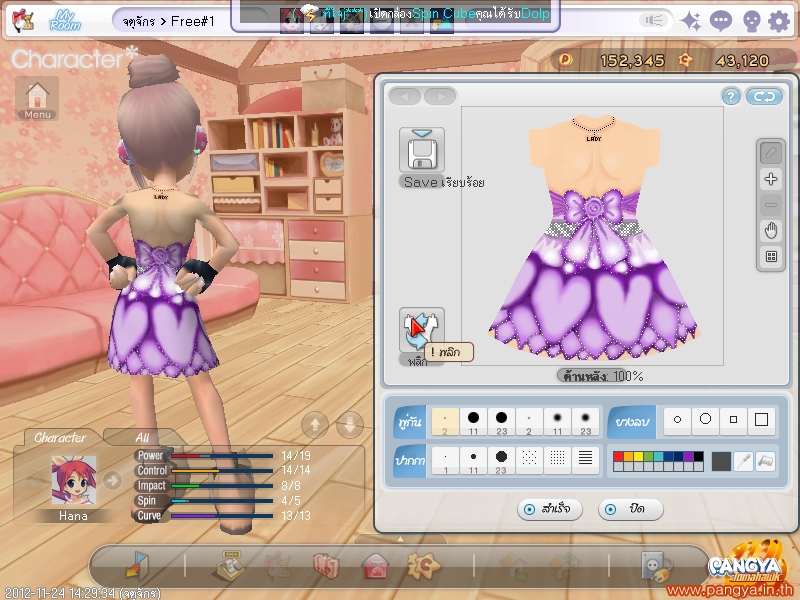Click the สำเร็จ finish button
The height and width of the screenshot is (600, 800).
549,509
